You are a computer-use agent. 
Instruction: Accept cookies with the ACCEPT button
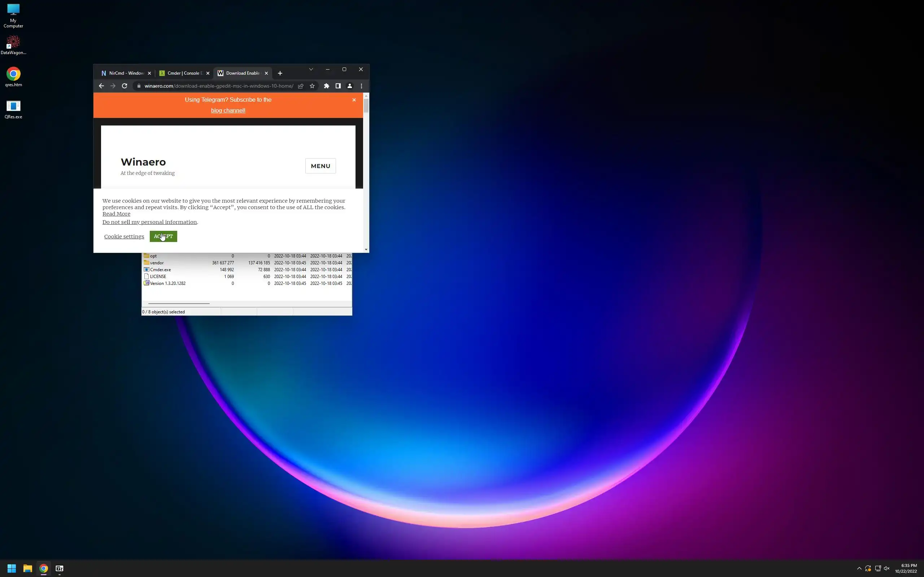pos(164,236)
